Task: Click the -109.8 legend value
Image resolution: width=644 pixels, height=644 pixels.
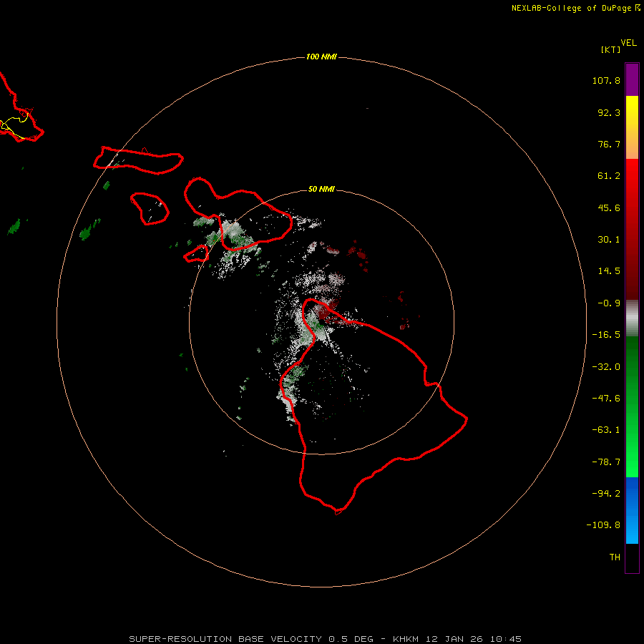Action: pos(603,525)
